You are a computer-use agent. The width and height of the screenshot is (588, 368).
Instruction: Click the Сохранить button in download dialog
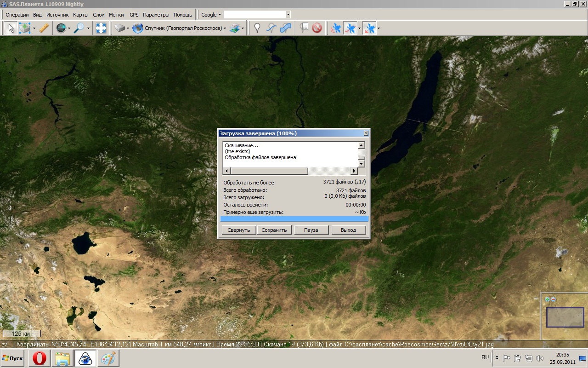(274, 230)
